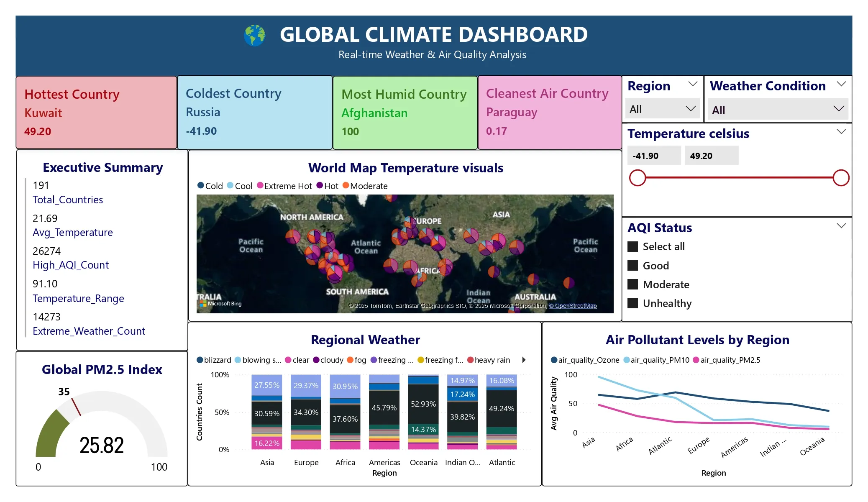Collapse the AQI Status slicer chevron

tap(841, 226)
